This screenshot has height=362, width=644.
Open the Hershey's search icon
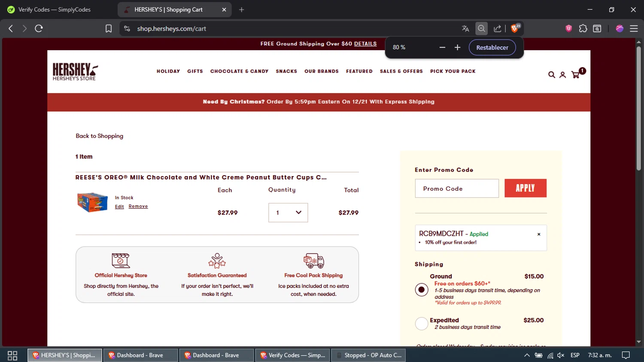(552, 75)
